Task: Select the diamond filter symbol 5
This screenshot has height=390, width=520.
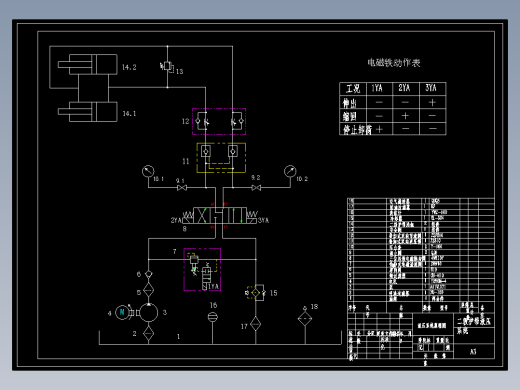Action: (x=148, y=290)
